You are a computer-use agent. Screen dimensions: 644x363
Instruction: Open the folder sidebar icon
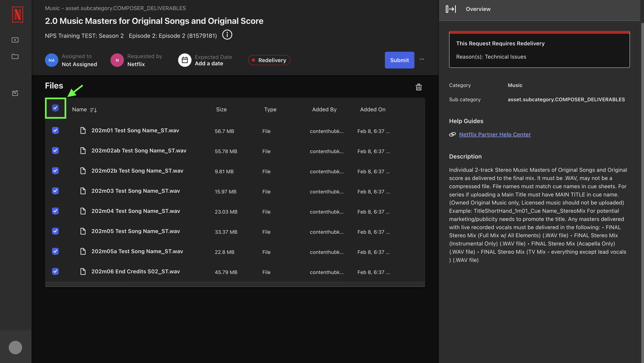coord(15,57)
